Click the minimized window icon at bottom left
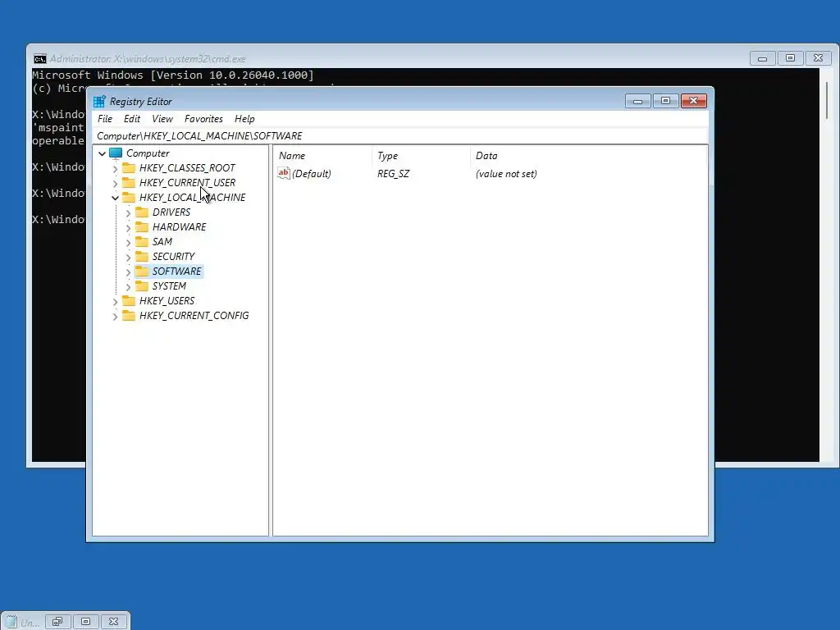Viewport: 840px width, 630px height. pyautogui.click(x=11, y=622)
